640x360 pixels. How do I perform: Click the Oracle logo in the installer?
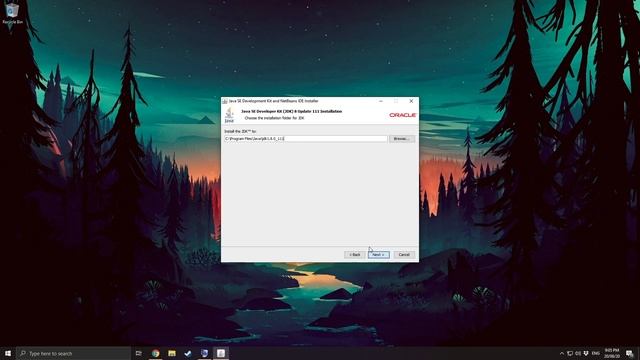tap(402, 115)
